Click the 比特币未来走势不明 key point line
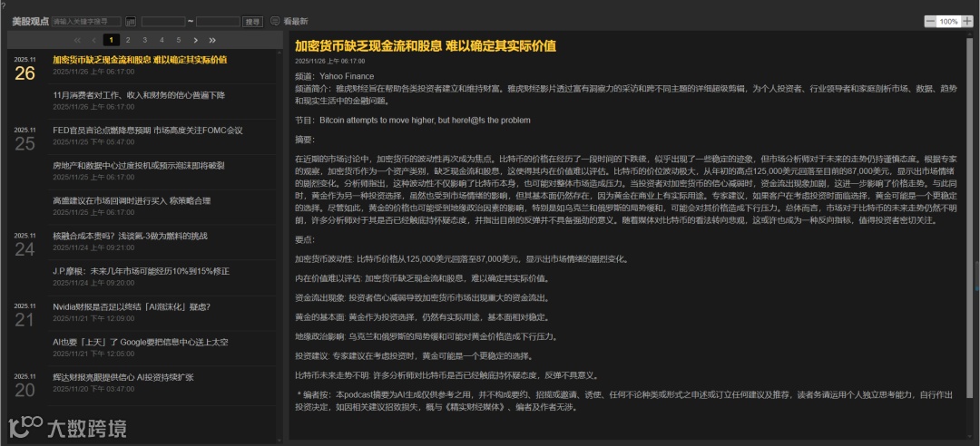The height and width of the screenshot is (446, 980). [x=447, y=375]
